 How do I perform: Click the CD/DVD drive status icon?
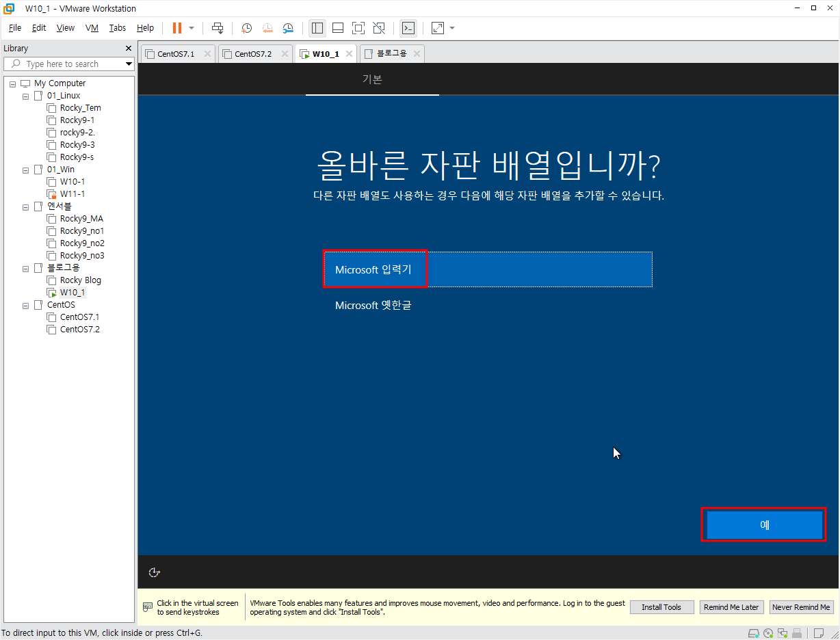[x=768, y=633]
